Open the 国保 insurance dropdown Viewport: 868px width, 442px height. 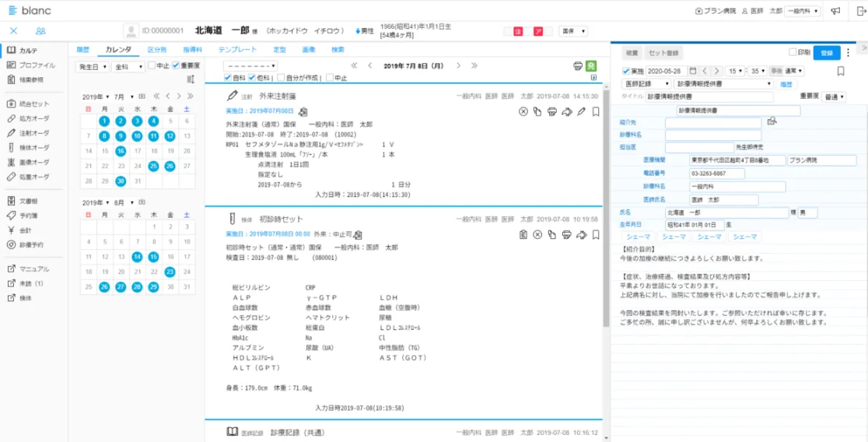pyautogui.click(x=573, y=32)
